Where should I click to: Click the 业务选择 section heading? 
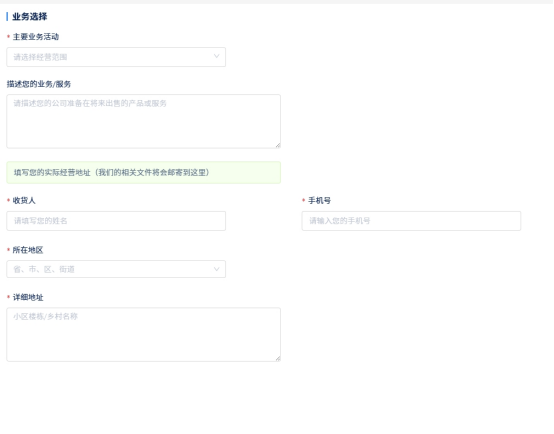point(30,17)
